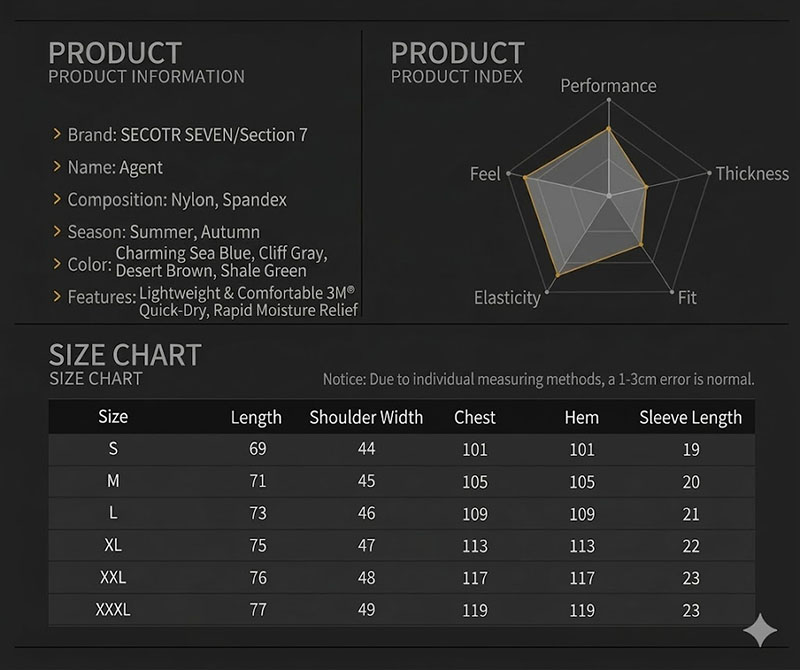The width and height of the screenshot is (800, 670).
Task: Select the Performance axis label on the chart
Action: (608, 86)
